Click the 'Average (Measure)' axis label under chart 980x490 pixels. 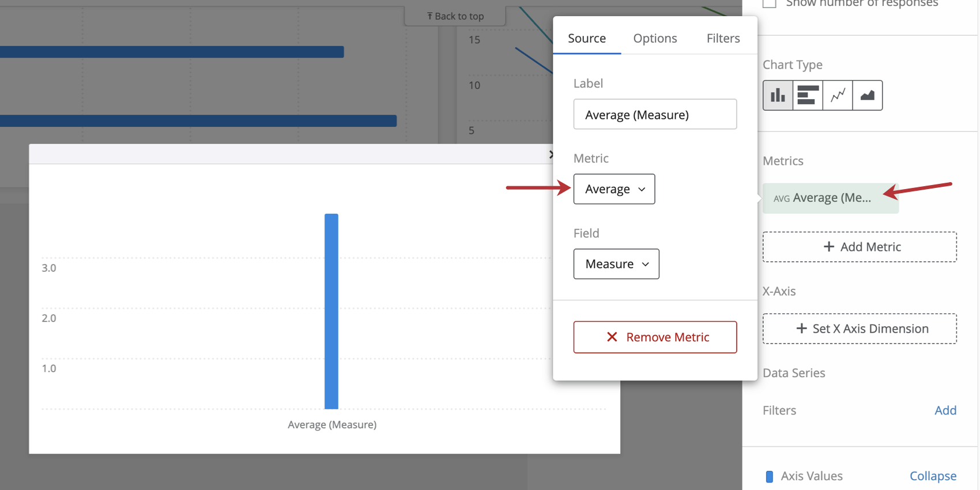[x=332, y=425]
